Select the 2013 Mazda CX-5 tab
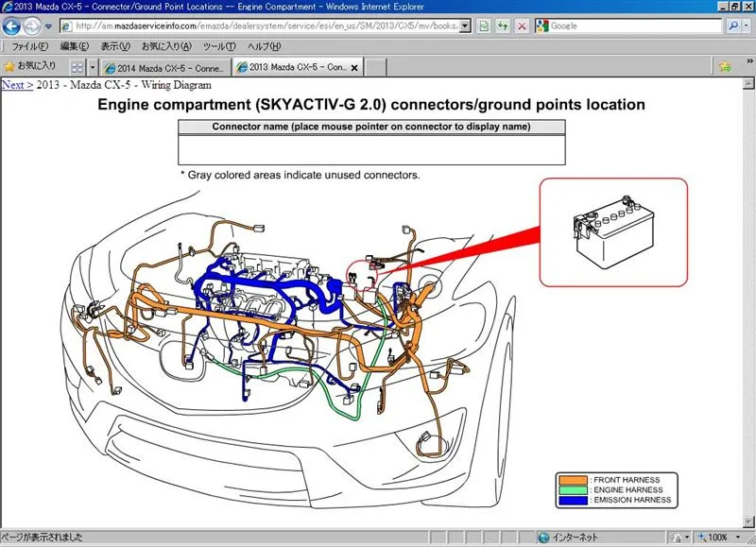The height and width of the screenshot is (547, 756). pos(292,67)
